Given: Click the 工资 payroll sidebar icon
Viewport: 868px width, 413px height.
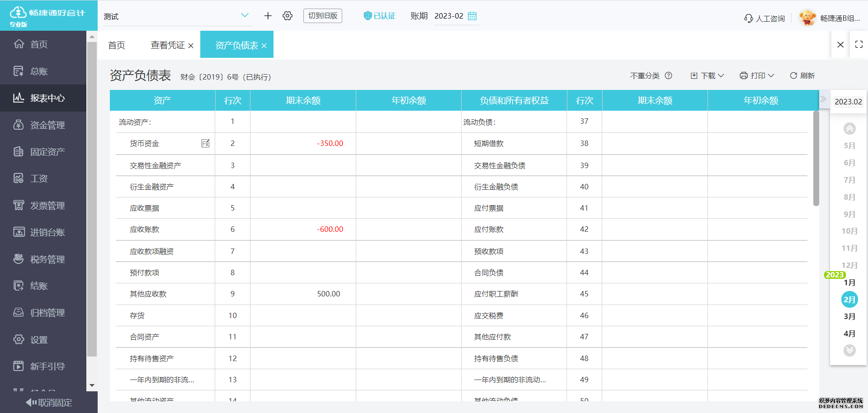Looking at the screenshot, I should pyautogui.click(x=19, y=178).
